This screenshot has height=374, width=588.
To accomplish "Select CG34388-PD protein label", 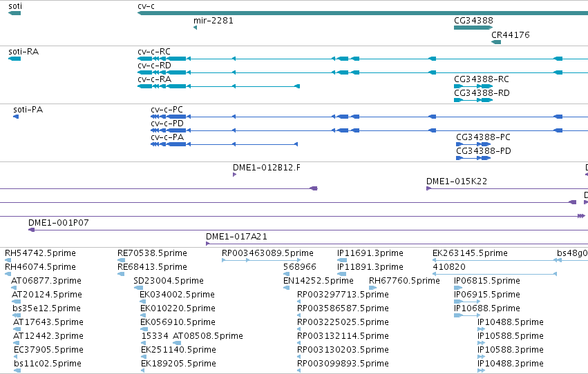I will [x=484, y=151].
